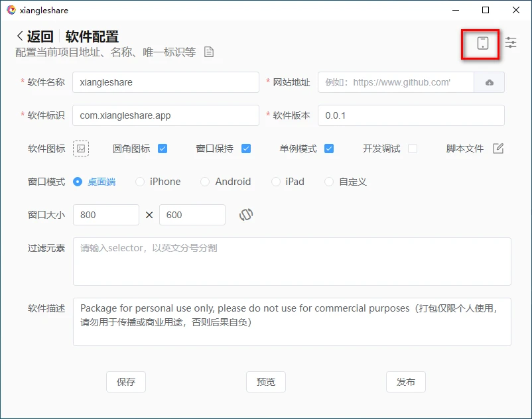Open the advanced settings sliders icon
532x419 pixels.
coord(511,42)
